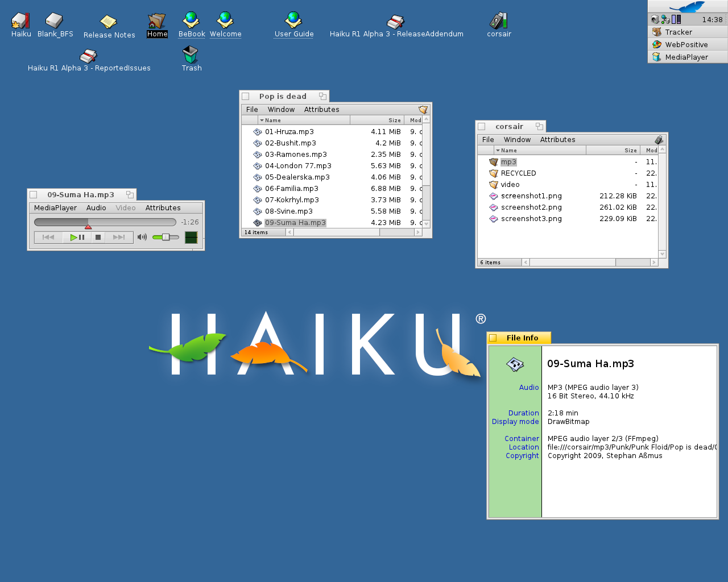Skip to previous track in MediaPlayer
Viewport: 728px width, 582px height.
click(48, 237)
